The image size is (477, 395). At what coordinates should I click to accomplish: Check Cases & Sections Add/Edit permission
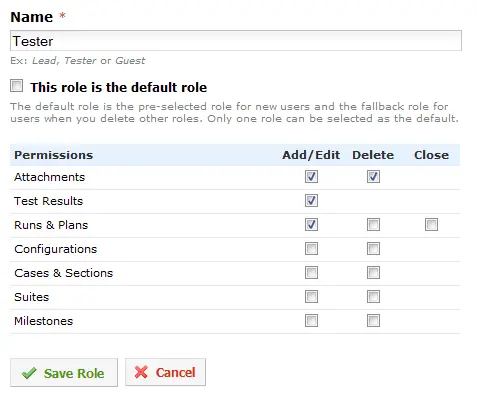pyautogui.click(x=311, y=273)
